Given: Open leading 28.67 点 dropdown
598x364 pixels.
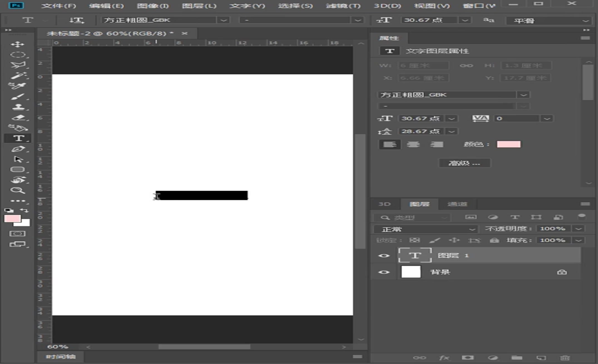Looking at the screenshot, I should [451, 131].
